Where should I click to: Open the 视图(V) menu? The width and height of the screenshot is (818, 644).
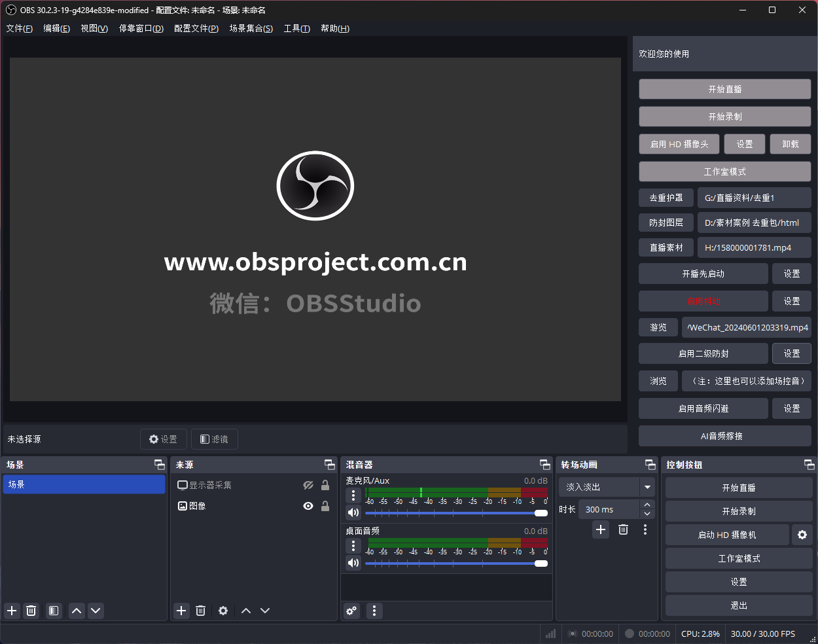94,28
